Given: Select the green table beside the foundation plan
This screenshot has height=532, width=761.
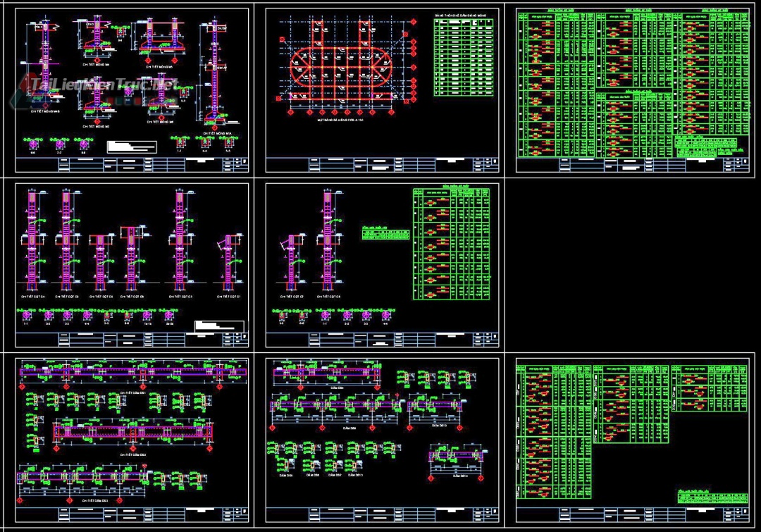Looking at the screenshot, I should pos(464,57).
